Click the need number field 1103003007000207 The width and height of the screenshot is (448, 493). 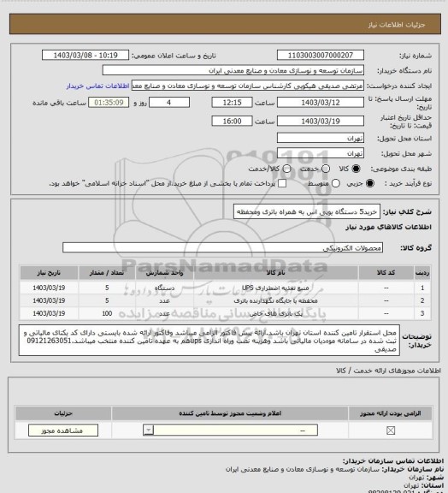click(321, 55)
